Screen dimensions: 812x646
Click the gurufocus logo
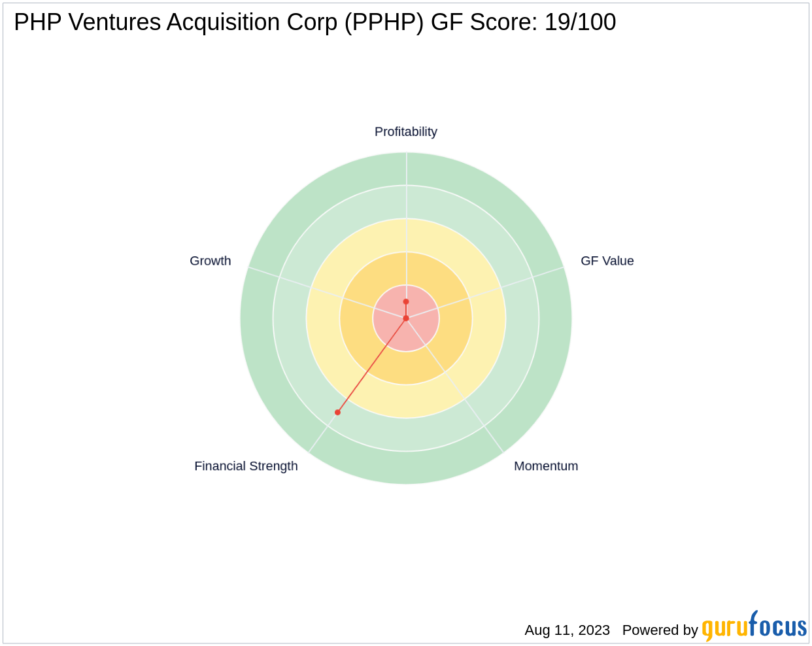click(754, 626)
